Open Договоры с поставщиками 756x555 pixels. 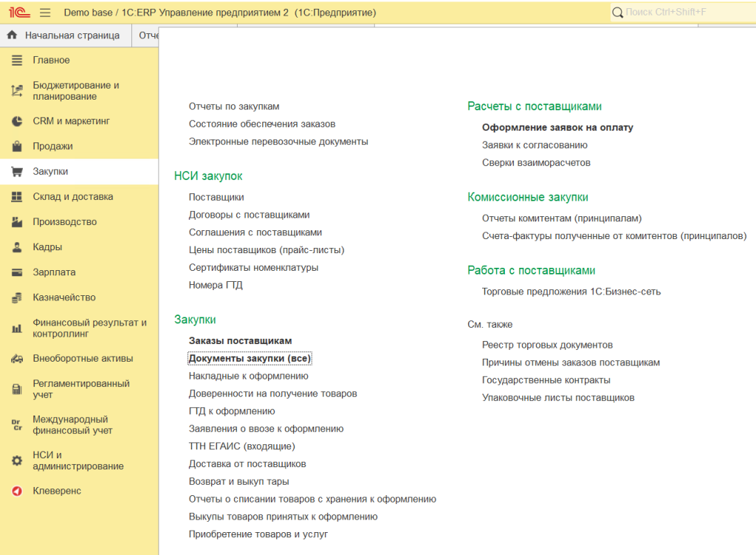[x=249, y=215]
